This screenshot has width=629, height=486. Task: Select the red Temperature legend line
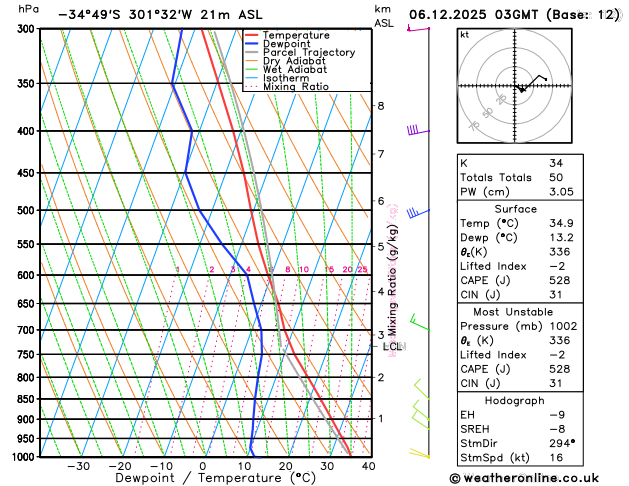(x=252, y=35)
